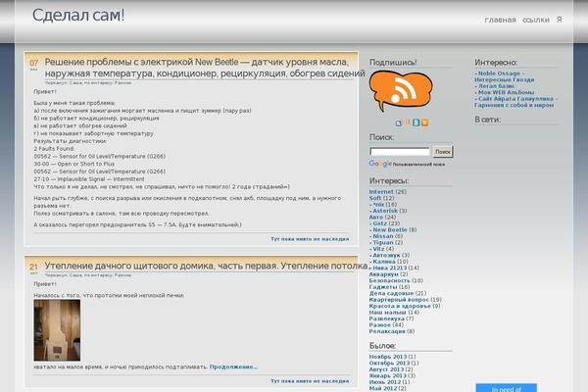Open the 'Разное' category
Viewport: 588px width, 392px height.
(380, 325)
